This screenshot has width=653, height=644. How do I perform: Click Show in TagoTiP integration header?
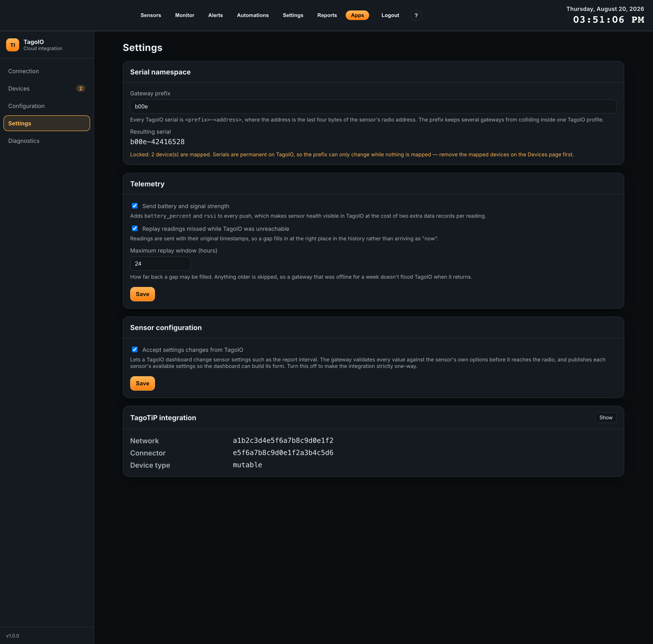606,418
